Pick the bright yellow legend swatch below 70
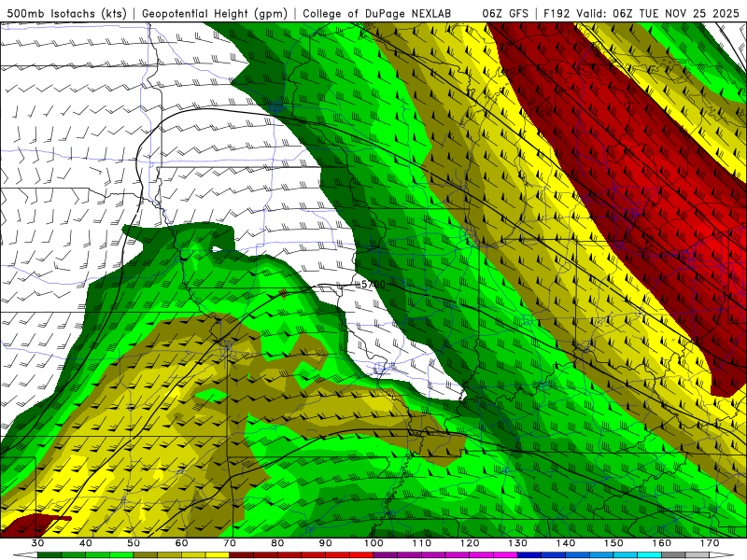The image size is (747, 560). 218,554
